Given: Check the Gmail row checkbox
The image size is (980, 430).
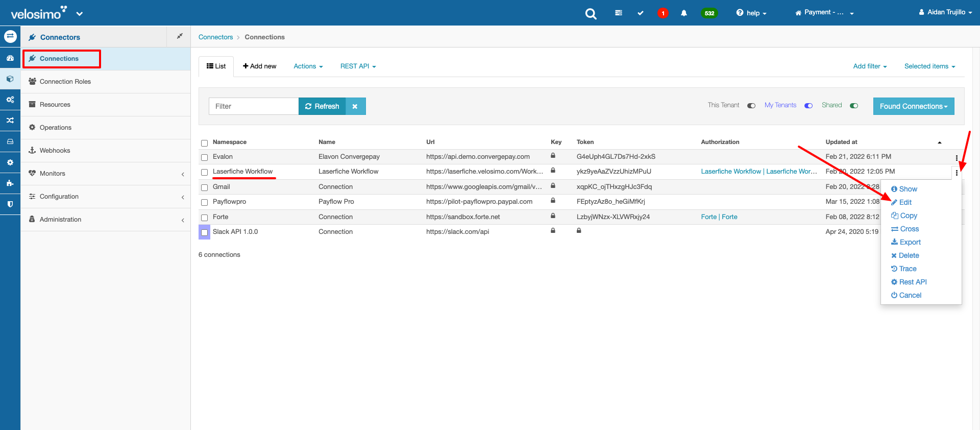Looking at the screenshot, I should coord(205,187).
